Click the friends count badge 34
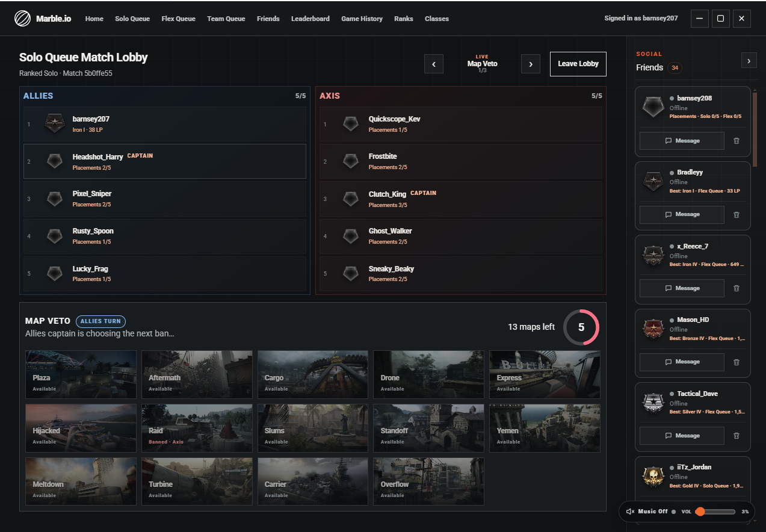 [675, 68]
